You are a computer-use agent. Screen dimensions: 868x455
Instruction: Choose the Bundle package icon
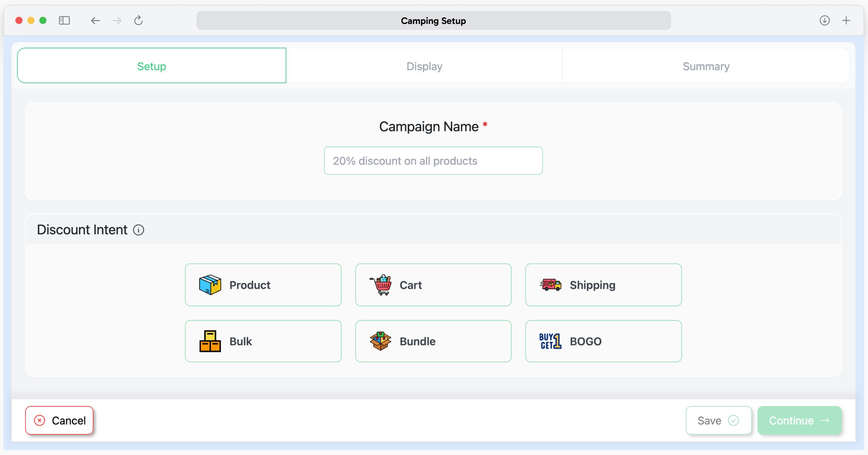[x=380, y=341]
